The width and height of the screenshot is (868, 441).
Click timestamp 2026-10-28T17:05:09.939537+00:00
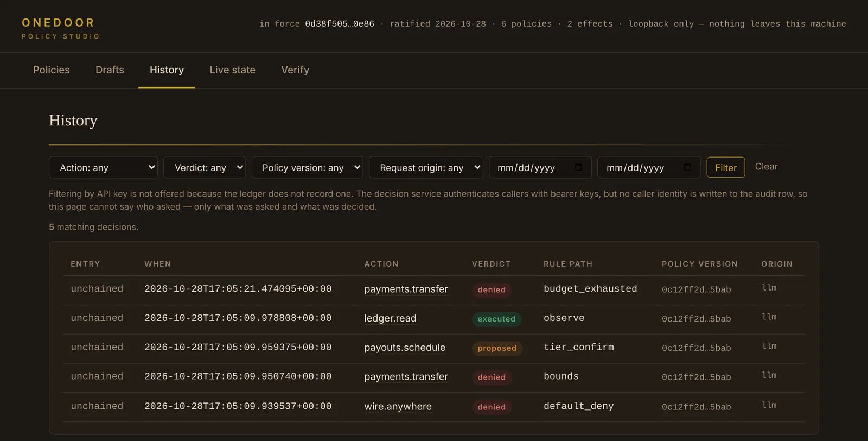pyautogui.click(x=238, y=406)
